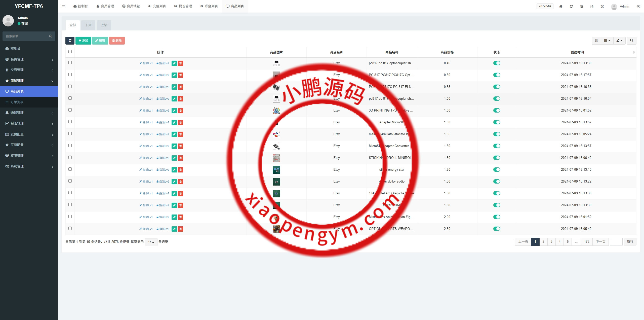The image size is (644, 320).
Task: Toggle table card view icon
Action: pyautogui.click(x=596, y=41)
